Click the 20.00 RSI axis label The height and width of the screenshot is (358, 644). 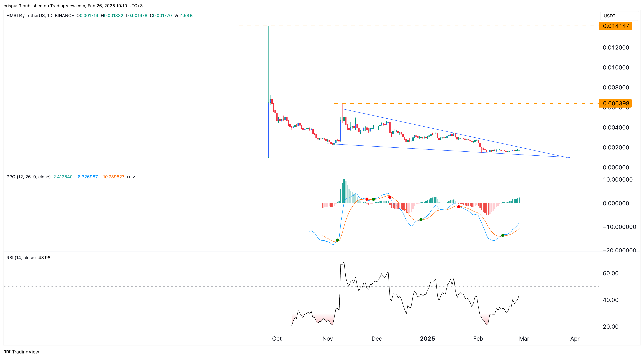(x=610, y=326)
